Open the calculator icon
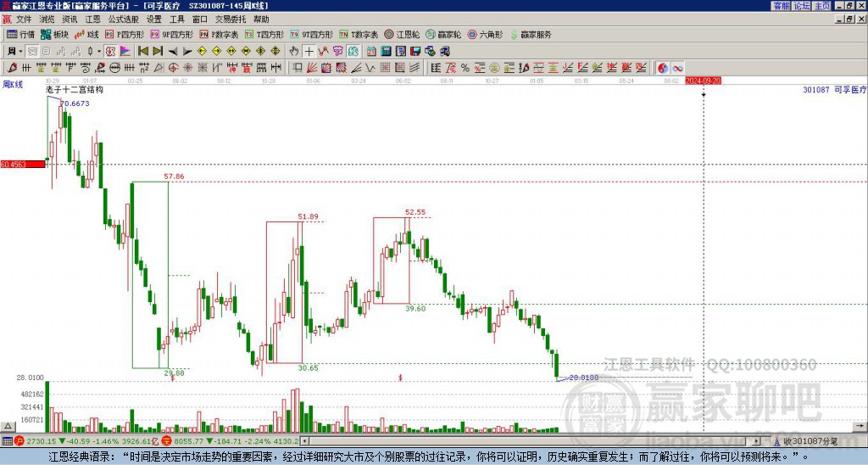 point(387,52)
